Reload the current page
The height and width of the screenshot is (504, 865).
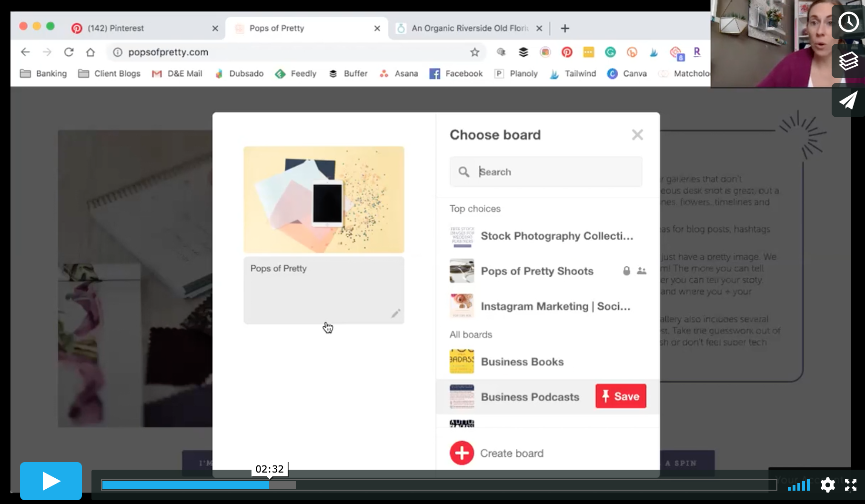[69, 52]
